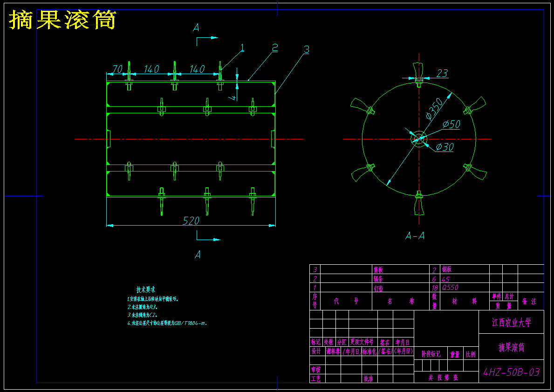Select the "70" dimension value
This screenshot has height=392, width=554.
117,69
